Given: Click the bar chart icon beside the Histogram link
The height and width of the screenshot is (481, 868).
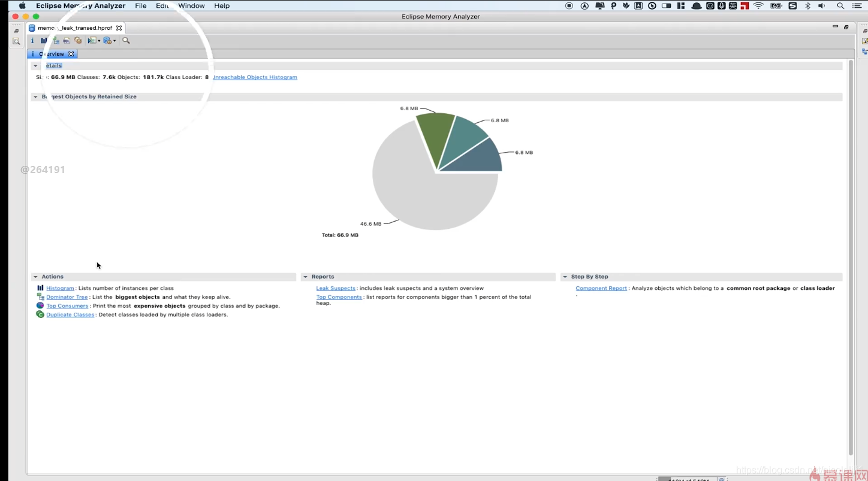Looking at the screenshot, I should [x=40, y=288].
